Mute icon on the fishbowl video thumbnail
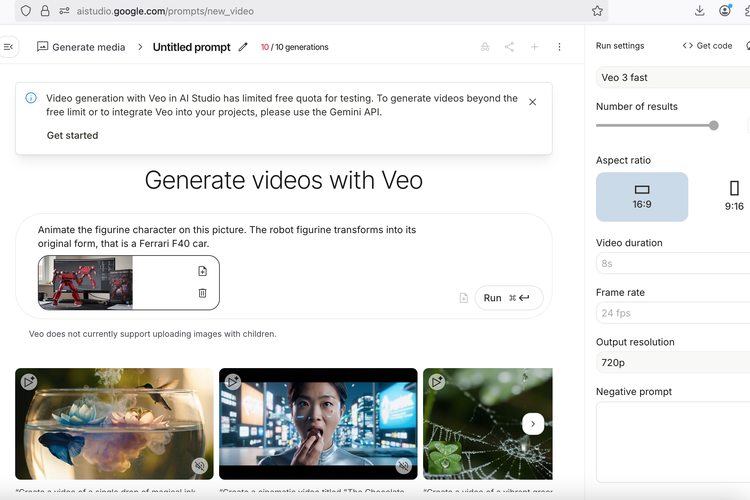Viewport: 750px width, 500px height. pyautogui.click(x=199, y=466)
